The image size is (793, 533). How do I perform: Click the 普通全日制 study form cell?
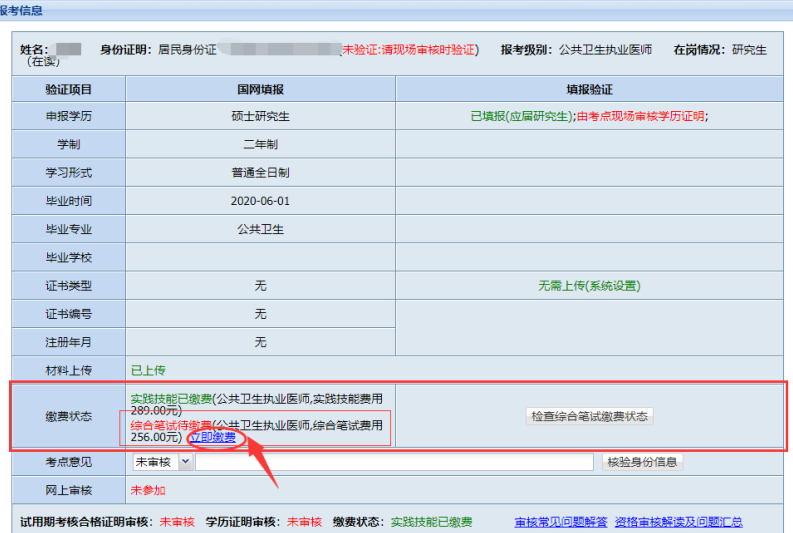pos(260,172)
